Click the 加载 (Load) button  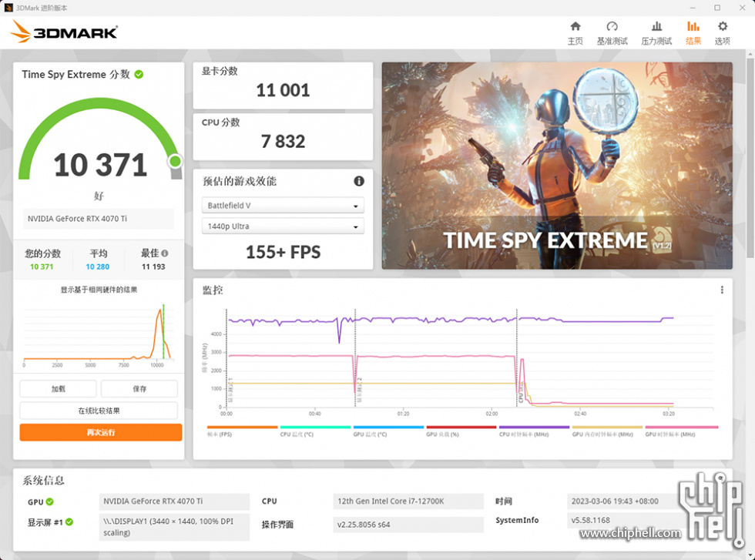58,388
